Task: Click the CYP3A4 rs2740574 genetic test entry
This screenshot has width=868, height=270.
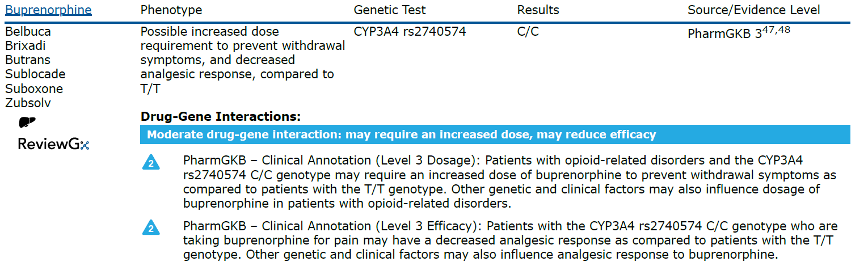Action: click(410, 32)
